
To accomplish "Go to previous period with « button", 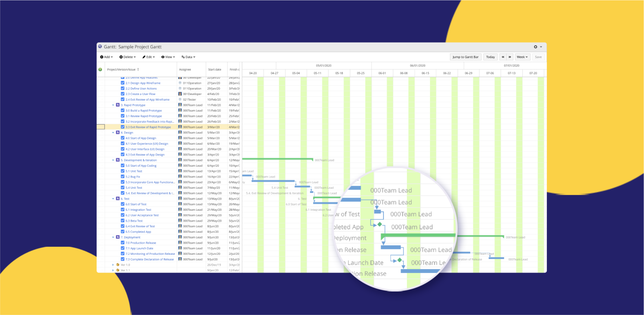I will point(503,57).
